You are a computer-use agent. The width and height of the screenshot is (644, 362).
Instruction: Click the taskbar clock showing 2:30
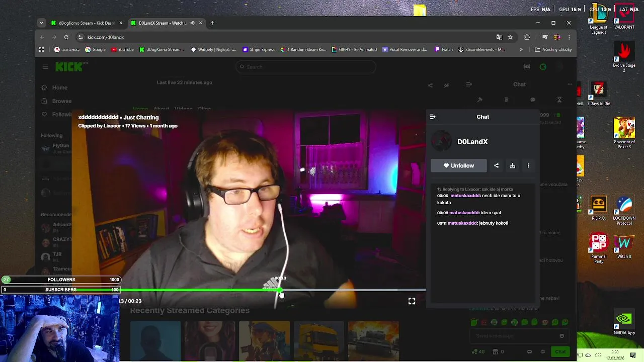tap(615, 355)
